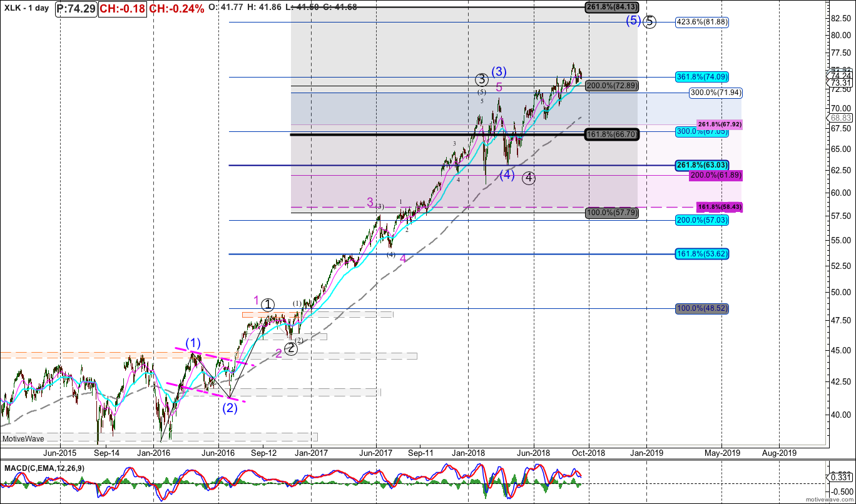Screen dimensions: 856x504
Task: Select the blue (4) wave label
Action: pyautogui.click(x=507, y=175)
